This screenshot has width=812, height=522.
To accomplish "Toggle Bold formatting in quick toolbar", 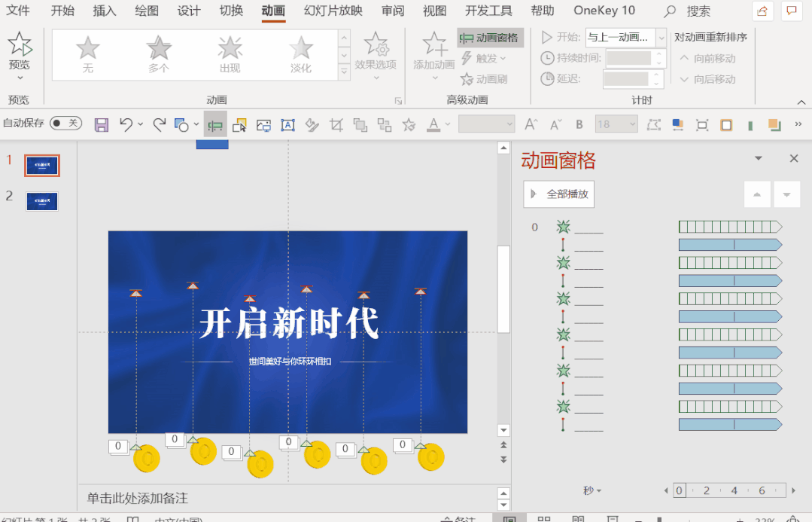I will click(579, 125).
